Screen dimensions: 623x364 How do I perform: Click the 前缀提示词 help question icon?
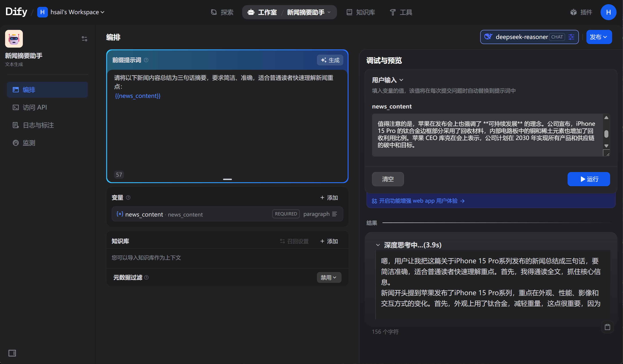[146, 60]
